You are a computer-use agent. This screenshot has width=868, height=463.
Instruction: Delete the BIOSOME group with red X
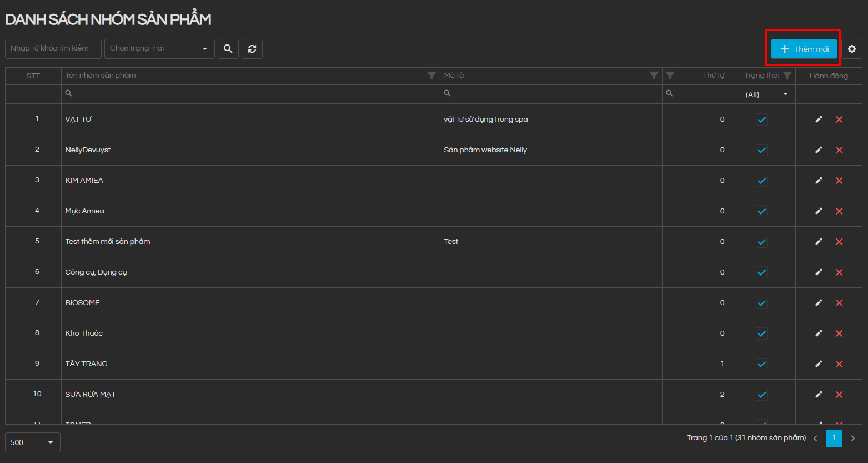(x=839, y=303)
